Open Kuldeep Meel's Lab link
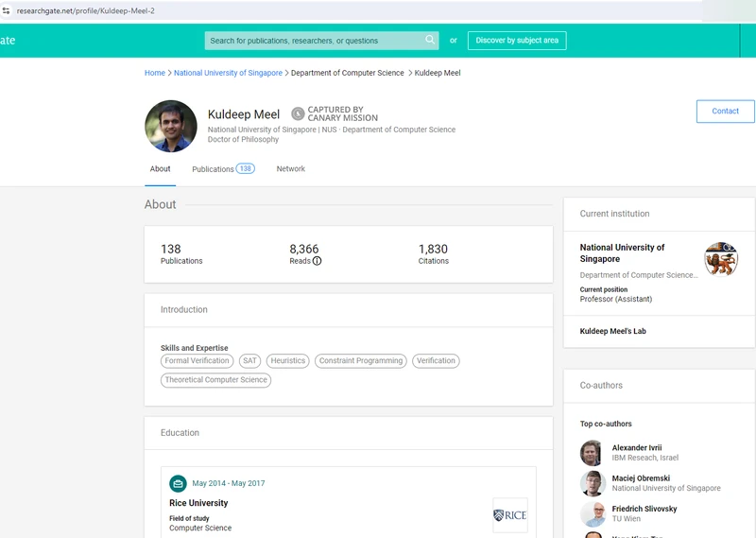The height and width of the screenshot is (538, 756). 612,331
